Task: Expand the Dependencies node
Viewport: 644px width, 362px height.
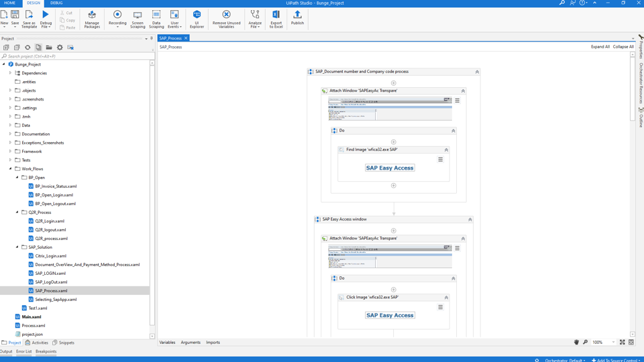Action: point(11,73)
